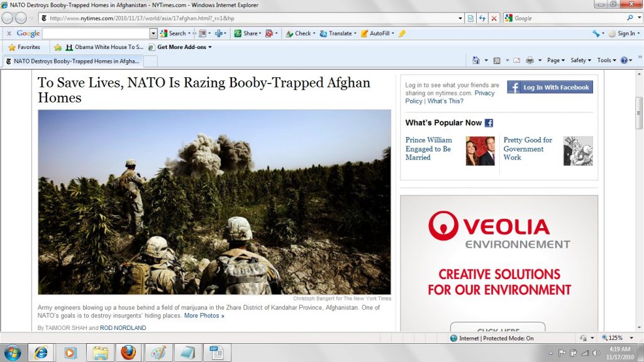
Task: Click the Facebook icon beside What's Popular Now
Action: (x=489, y=123)
